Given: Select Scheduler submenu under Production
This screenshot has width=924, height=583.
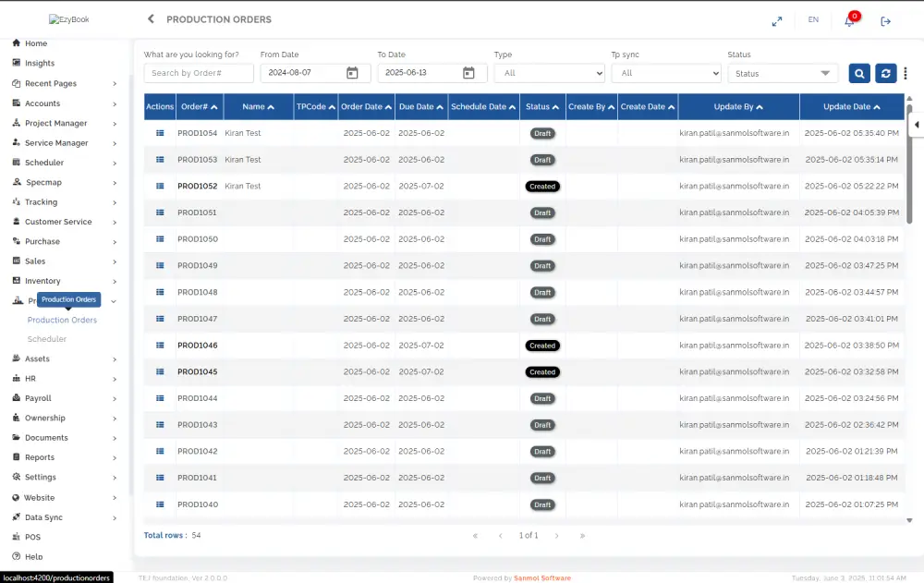Looking at the screenshot, I should (47, 339).
